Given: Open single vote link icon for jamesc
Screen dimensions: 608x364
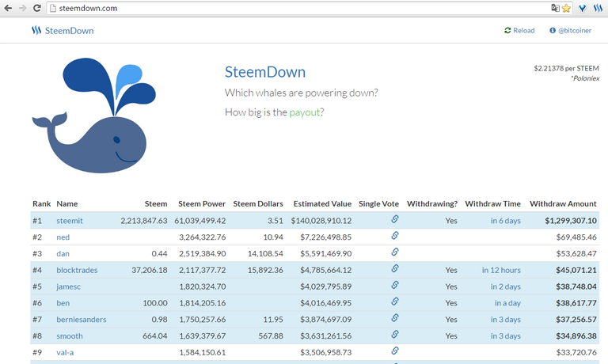Looking at the screenshot, I should 395,285.
